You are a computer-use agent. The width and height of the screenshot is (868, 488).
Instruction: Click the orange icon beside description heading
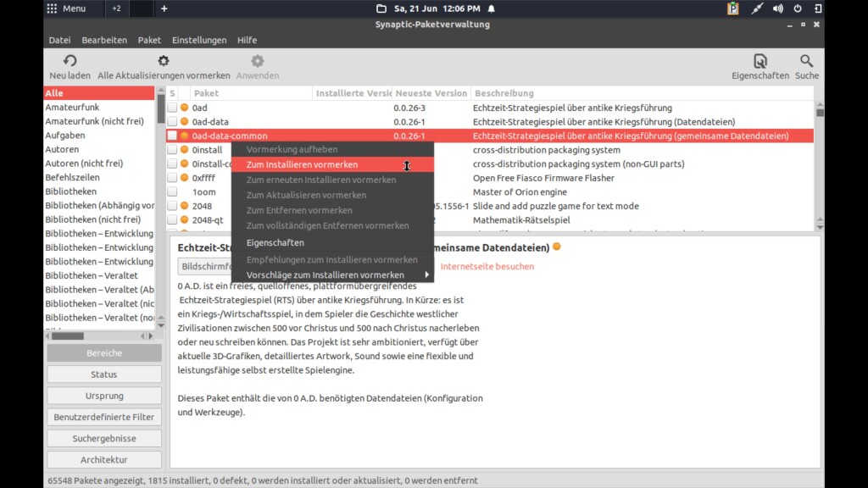[x=557, y=247]
